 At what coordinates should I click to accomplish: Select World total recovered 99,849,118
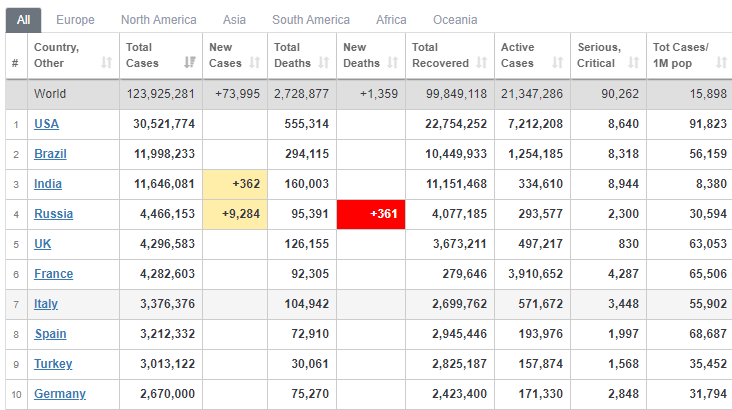[x=456, y=94]
